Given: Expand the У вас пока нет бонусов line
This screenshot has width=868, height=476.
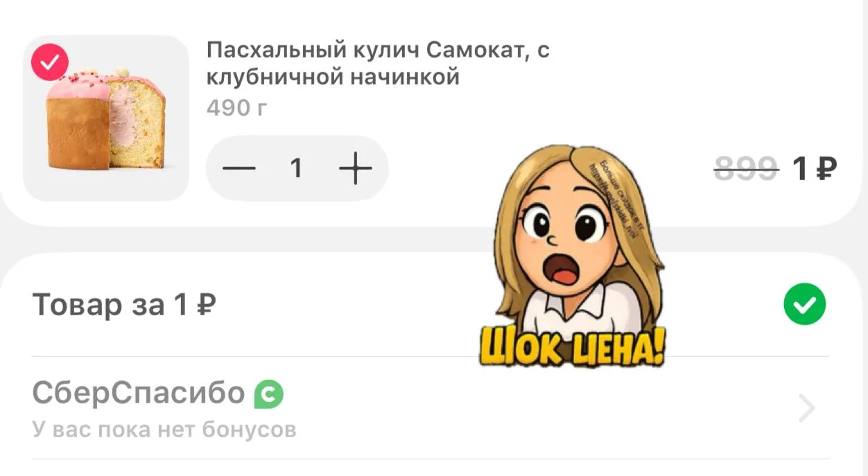Looking at the screenshot, I should 164,430.
